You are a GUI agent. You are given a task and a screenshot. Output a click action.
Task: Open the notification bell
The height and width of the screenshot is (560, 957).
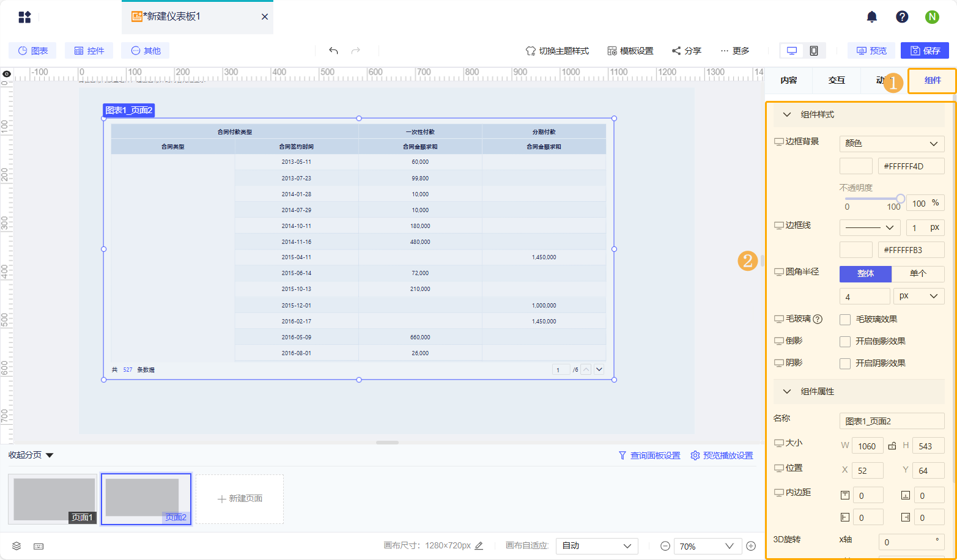coord(872,17)
